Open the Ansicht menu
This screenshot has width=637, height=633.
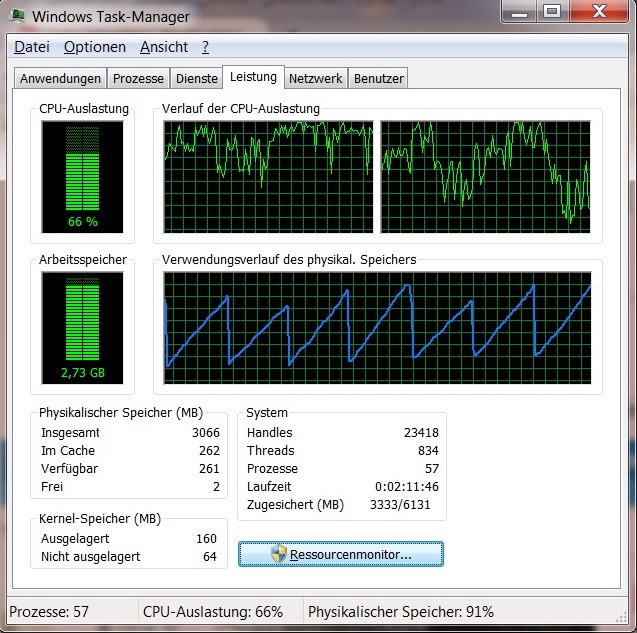pos(164,47)
